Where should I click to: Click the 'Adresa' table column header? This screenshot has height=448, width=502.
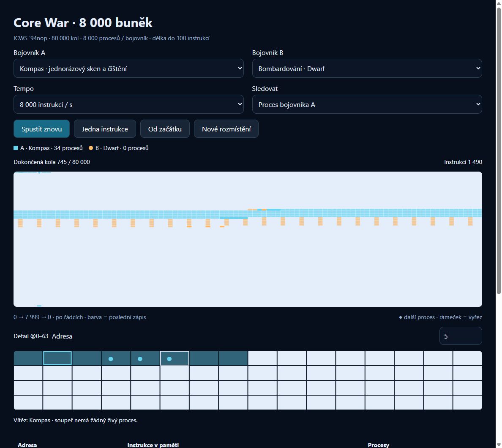[x=27, y=445]
